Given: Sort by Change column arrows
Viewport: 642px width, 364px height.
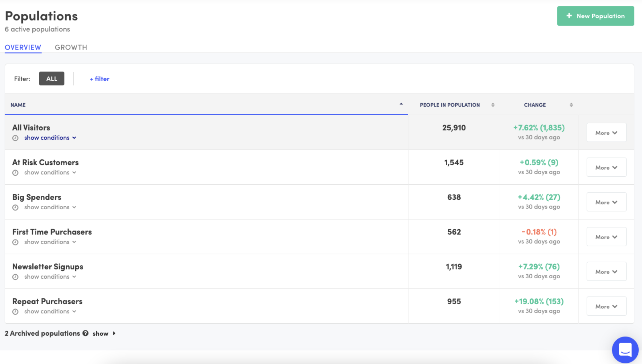Looking at the screenshot, I should pos(571,105).
